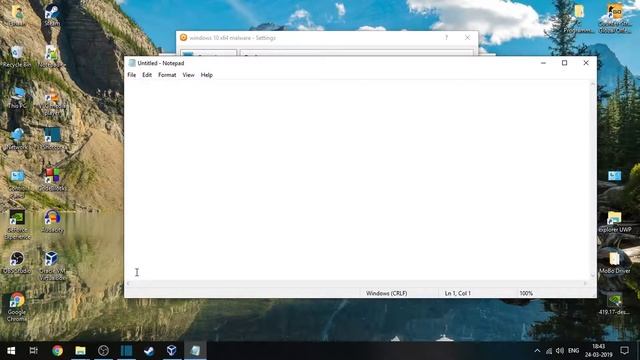Select the Recycle Bin desktop icon

tap(17, 56)
